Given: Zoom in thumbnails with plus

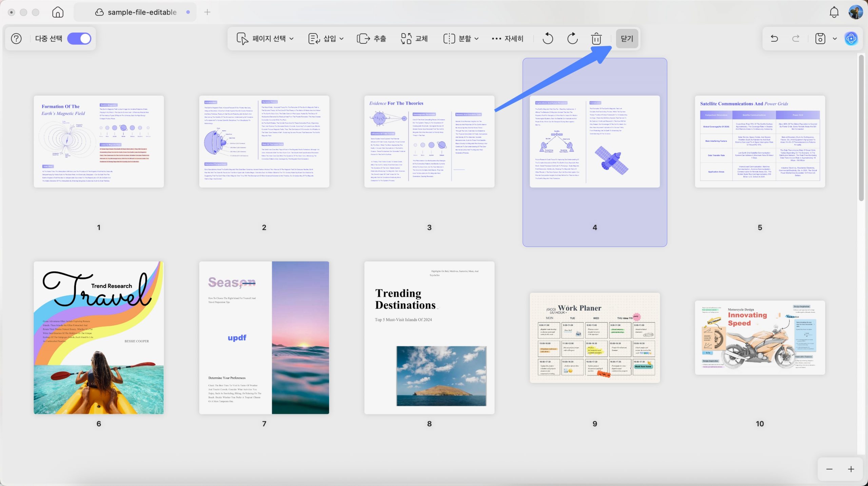Looking at the screenshot, I should tap(851, 469).
